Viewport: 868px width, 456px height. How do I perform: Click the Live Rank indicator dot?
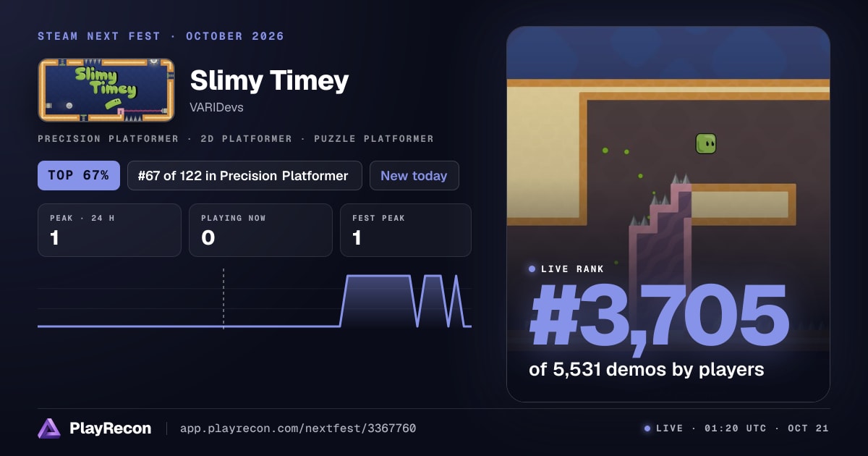(532, 269)
